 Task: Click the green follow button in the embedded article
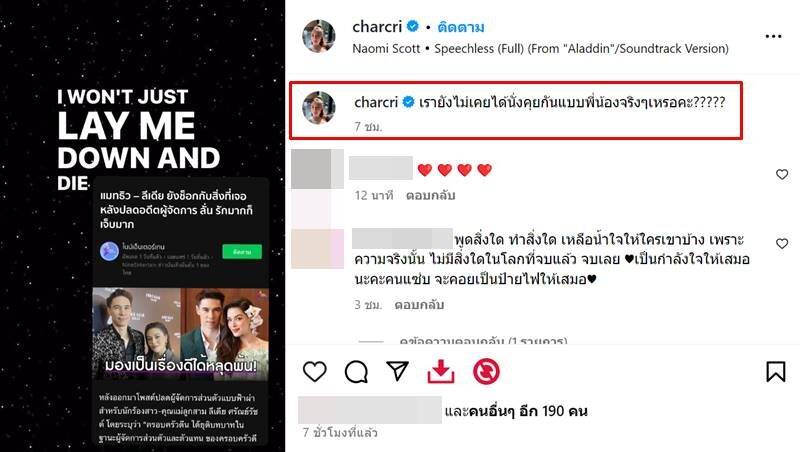pyautogui.click(x=242, y=252)
